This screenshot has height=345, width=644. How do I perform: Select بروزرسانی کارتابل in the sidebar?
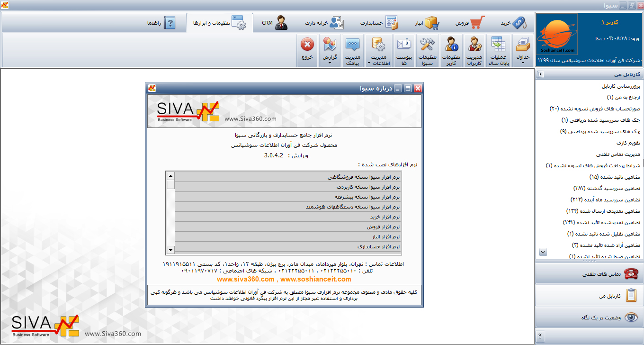click(x=621, y=86)
